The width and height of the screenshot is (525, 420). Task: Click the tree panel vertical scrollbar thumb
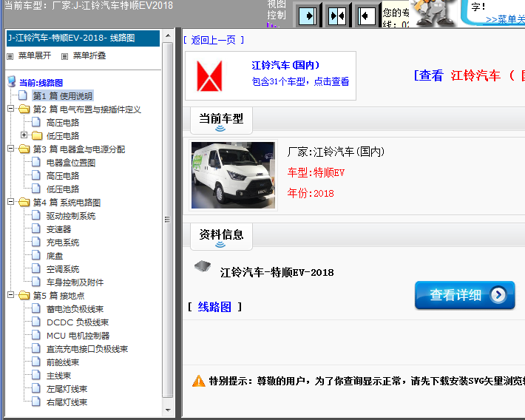[x=168, y=220]
